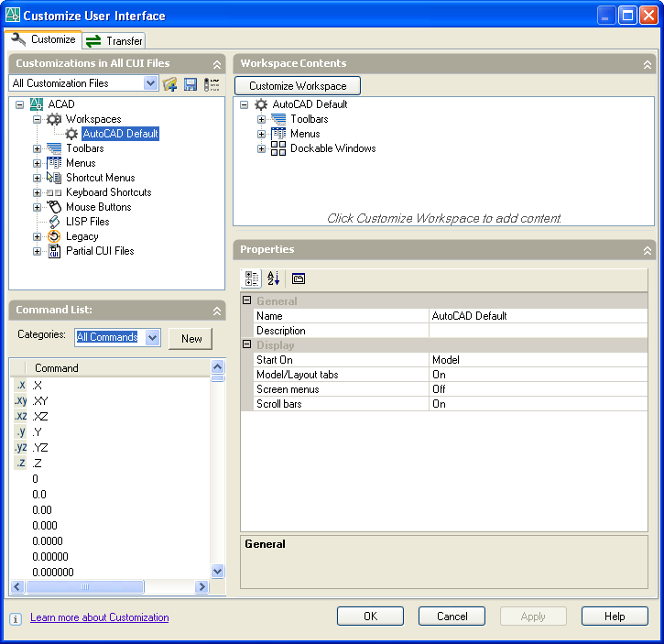The height and width of the screenshot is (644, 664).
Task: Click the Start On value Model
Action: tap(539, 360)
